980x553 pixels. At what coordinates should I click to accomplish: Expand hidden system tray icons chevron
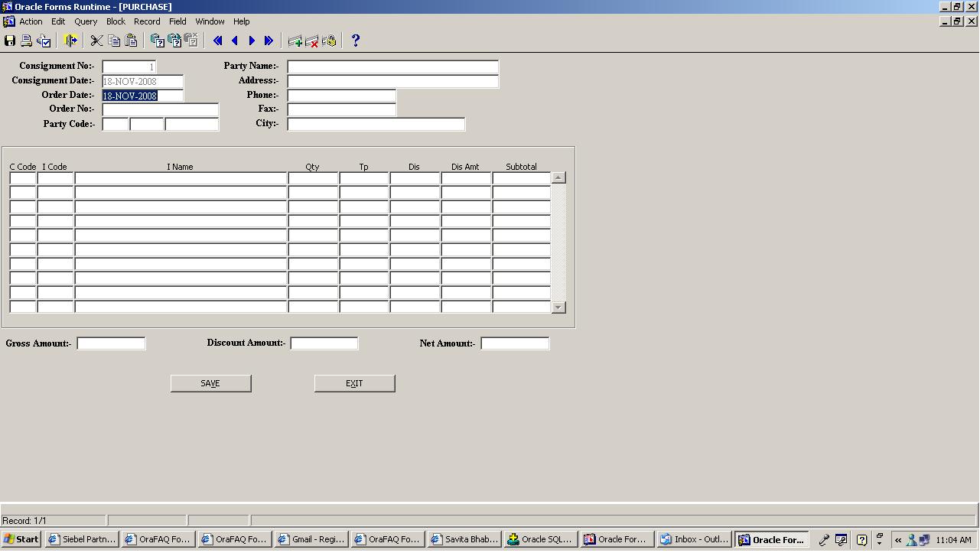pyautogui.click(x=898, y=540)
